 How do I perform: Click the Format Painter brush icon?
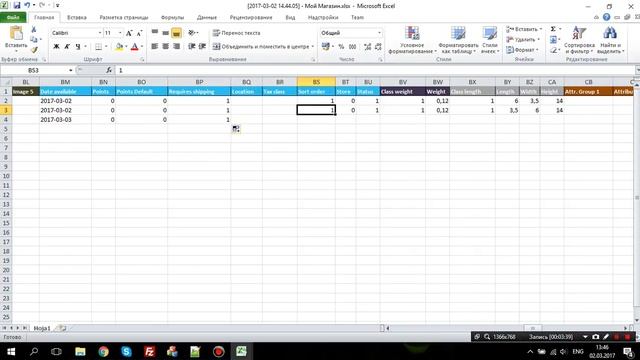34,50
